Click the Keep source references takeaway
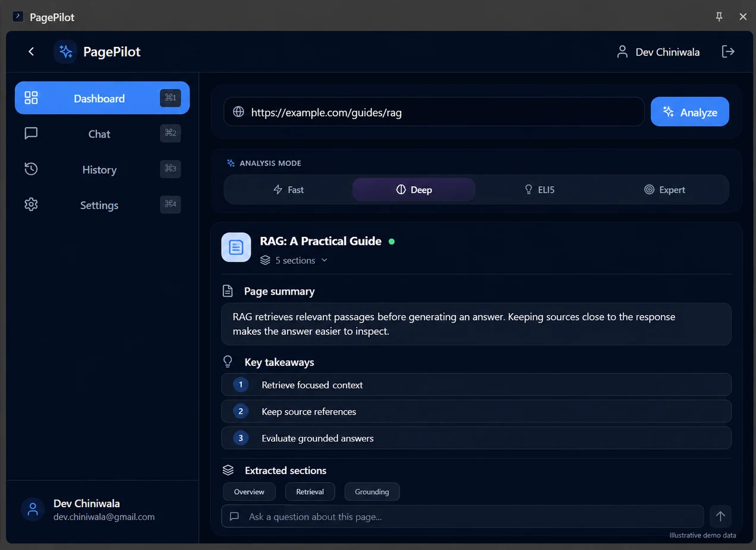This screenshot has height=550, width=756. click(476, 411)
